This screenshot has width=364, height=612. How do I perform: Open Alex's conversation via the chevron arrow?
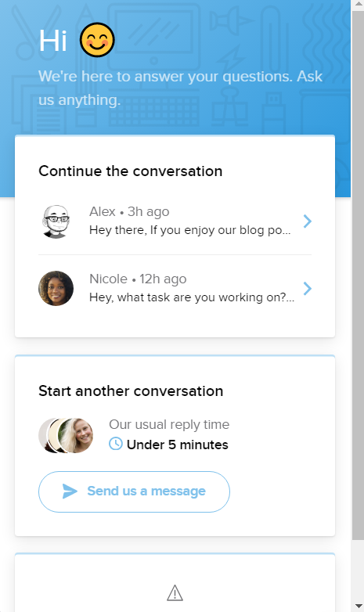(x=308, y=221)
